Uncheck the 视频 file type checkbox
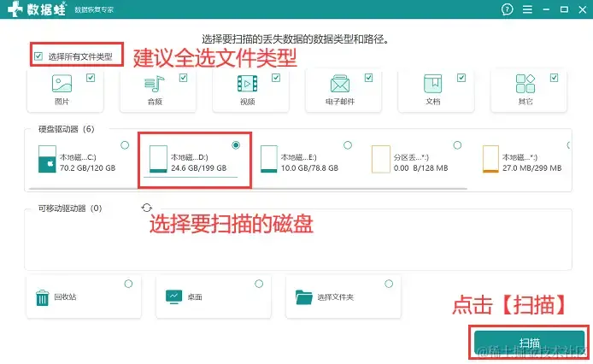The width and height of the screenshot is (593, 364). tap(276, 78)
